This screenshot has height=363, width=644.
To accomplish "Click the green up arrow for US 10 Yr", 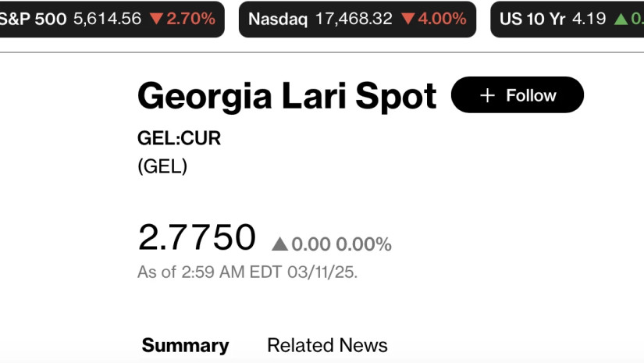I will [621, 19].
